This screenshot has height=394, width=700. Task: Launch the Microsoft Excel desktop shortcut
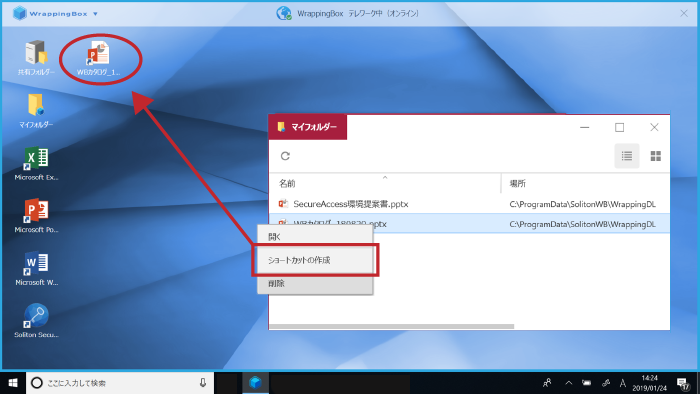(x=36, y=163)
